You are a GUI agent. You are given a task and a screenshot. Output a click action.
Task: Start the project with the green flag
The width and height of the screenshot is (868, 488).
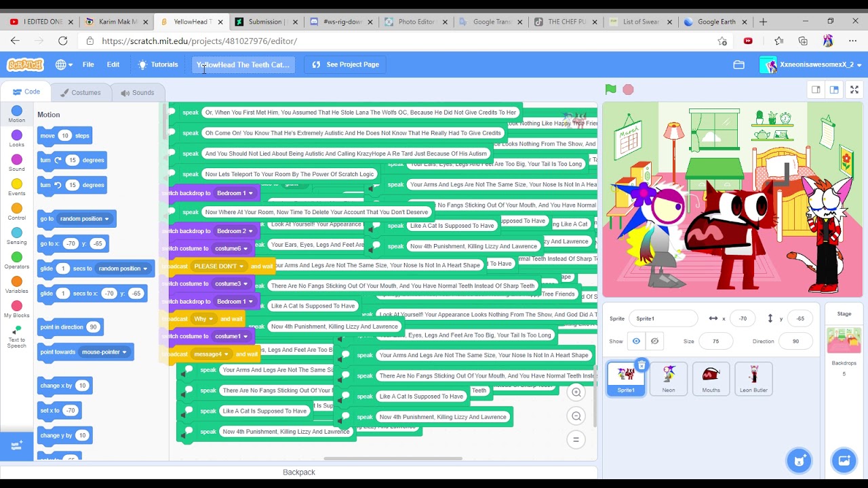tap(610, 89)
